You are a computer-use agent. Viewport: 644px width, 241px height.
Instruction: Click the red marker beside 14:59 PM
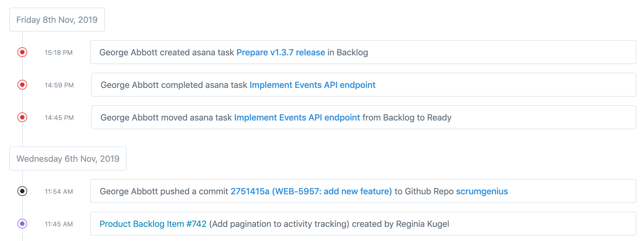(x=22, y=85)
